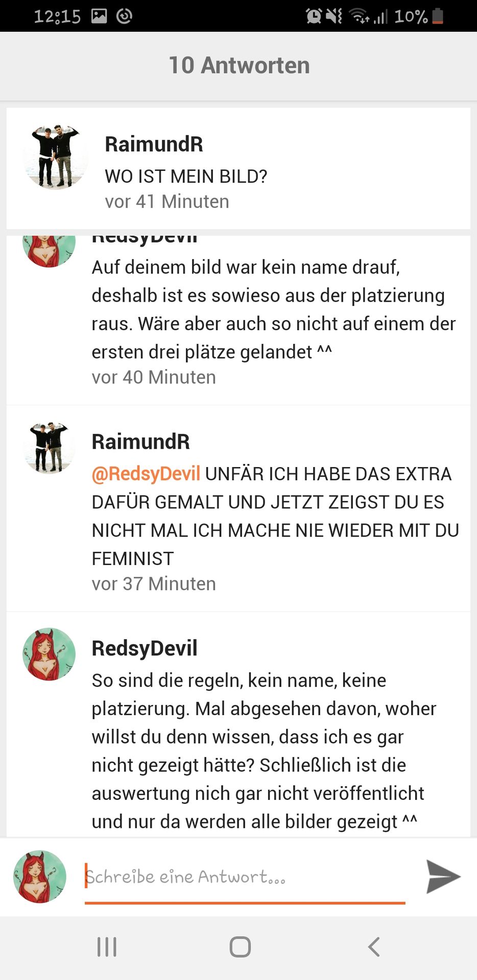Image resolution: width=477 pixels, height=980 pixels.
Task: Tap the 'Schreibe eine Antwort' reply field
Action: tap(245, 877)
